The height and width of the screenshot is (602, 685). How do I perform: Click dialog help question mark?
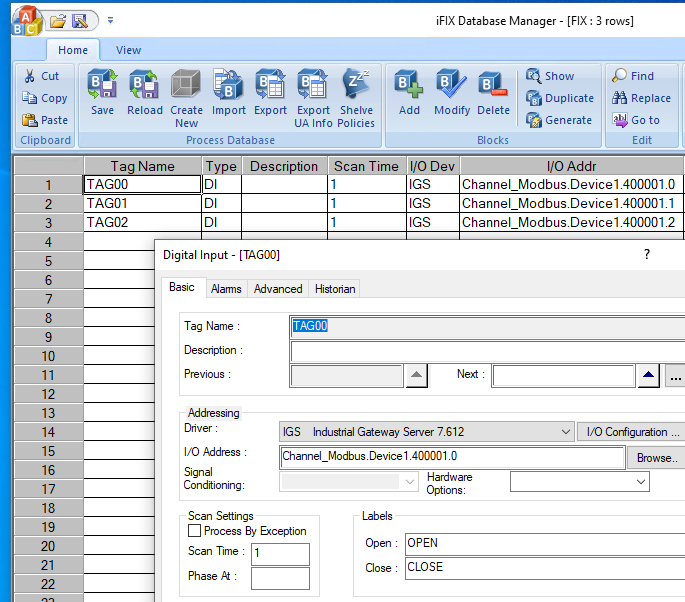click(x=647, y=254)
